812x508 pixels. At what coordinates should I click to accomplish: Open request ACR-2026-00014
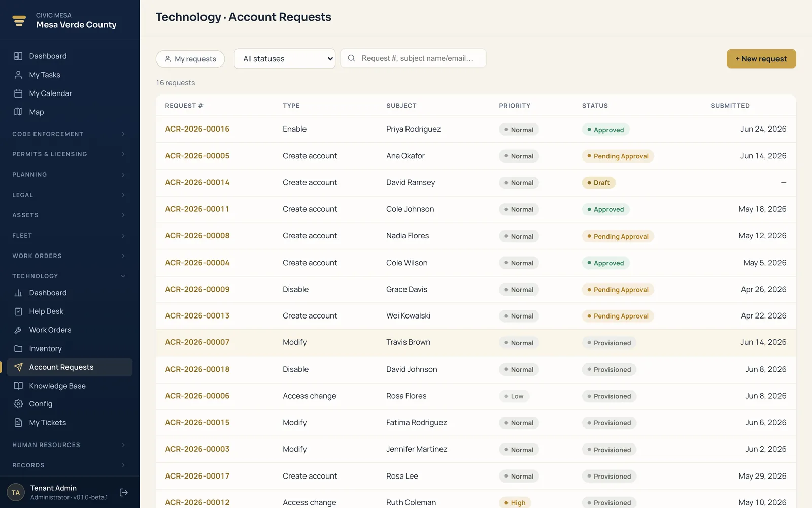(x=197, y=182)
